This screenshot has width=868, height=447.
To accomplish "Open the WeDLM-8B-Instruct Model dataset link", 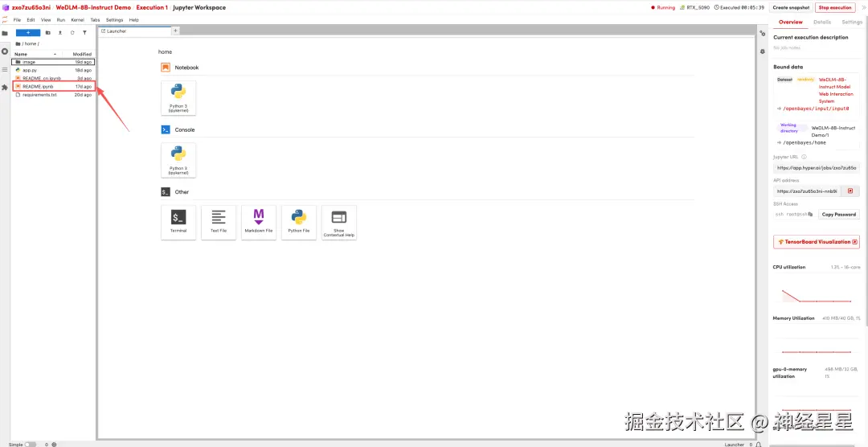I will click(x=836, y=90).
